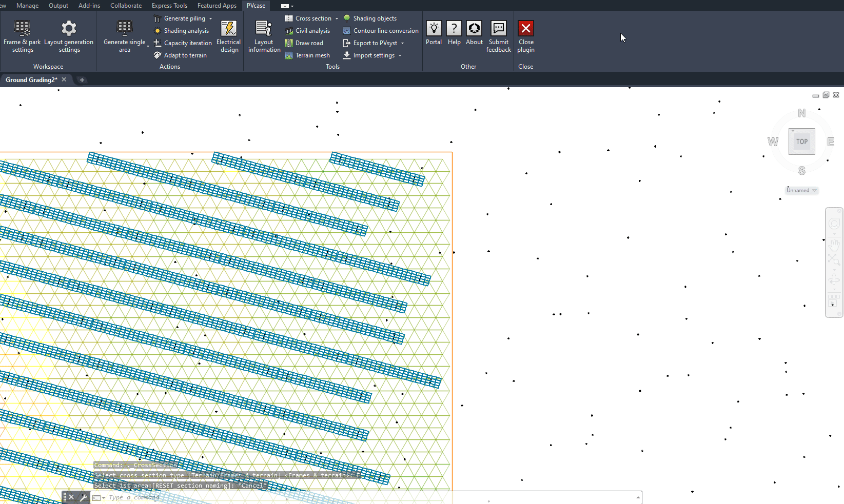Click navigation bar steering wheel tool
Viewport: 844px width, 504px height.
[x=834, y=224]
